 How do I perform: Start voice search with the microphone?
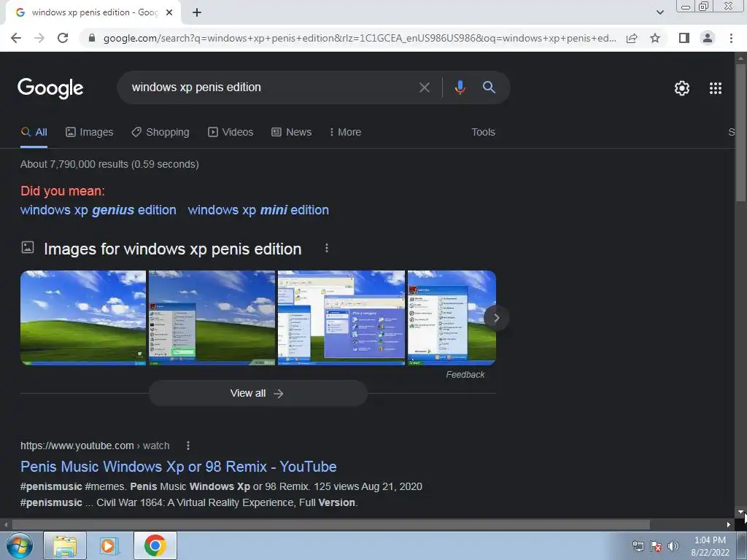pyautogui.click(x=460, y=87)
